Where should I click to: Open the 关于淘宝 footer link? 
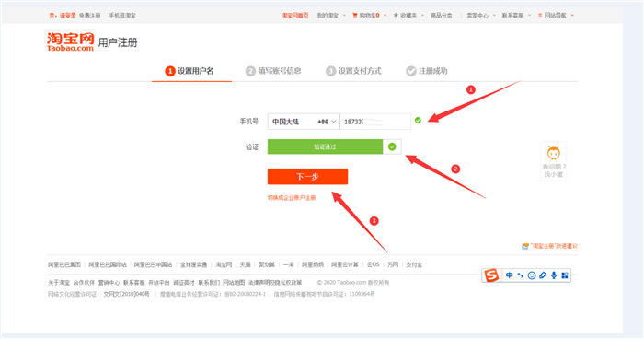pos(59,283)
